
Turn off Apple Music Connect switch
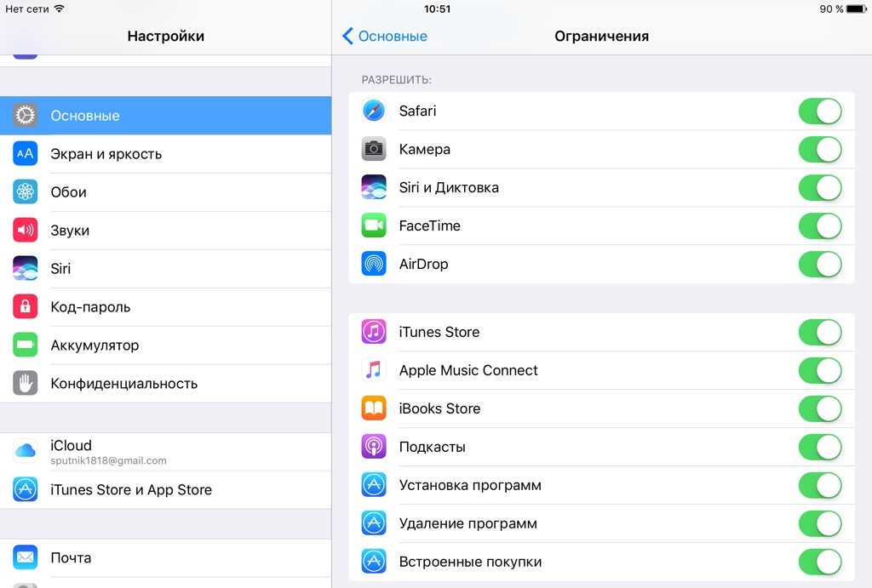820,371
